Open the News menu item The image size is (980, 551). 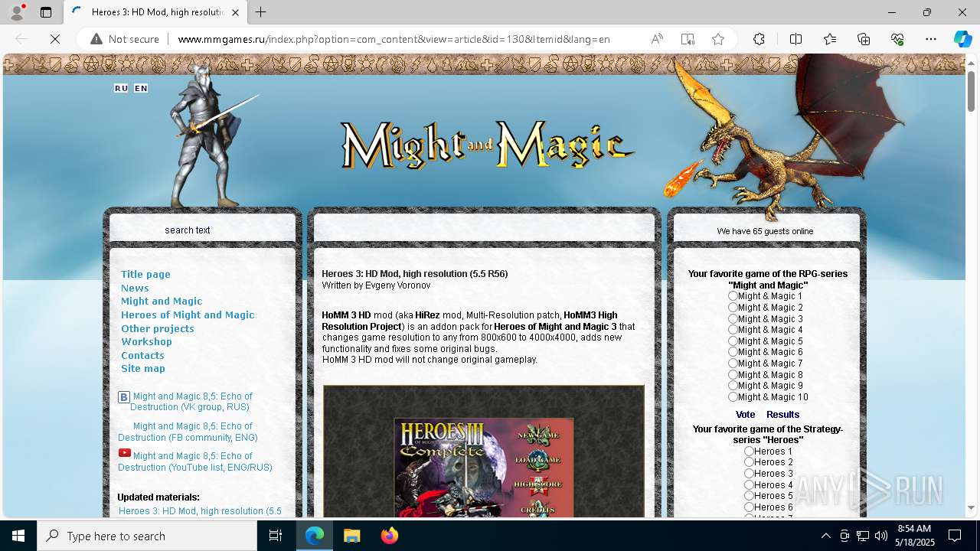135,288
